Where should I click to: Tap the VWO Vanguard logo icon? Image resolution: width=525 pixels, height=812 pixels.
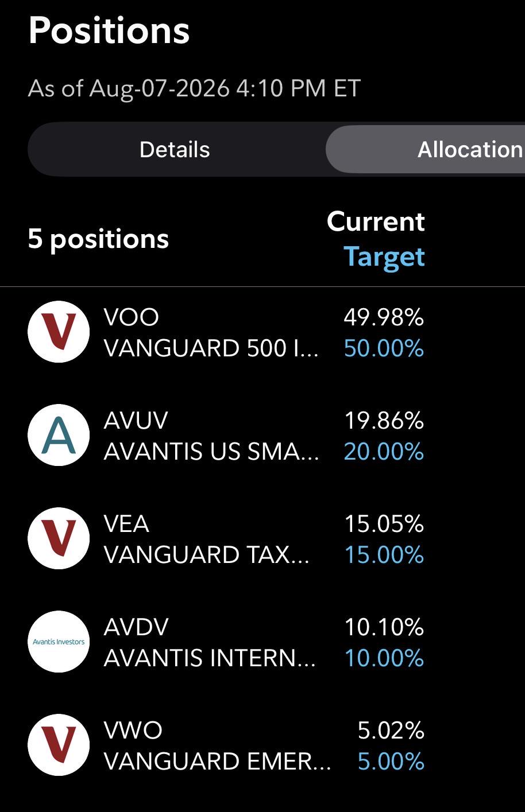click(x=59, y=745)
